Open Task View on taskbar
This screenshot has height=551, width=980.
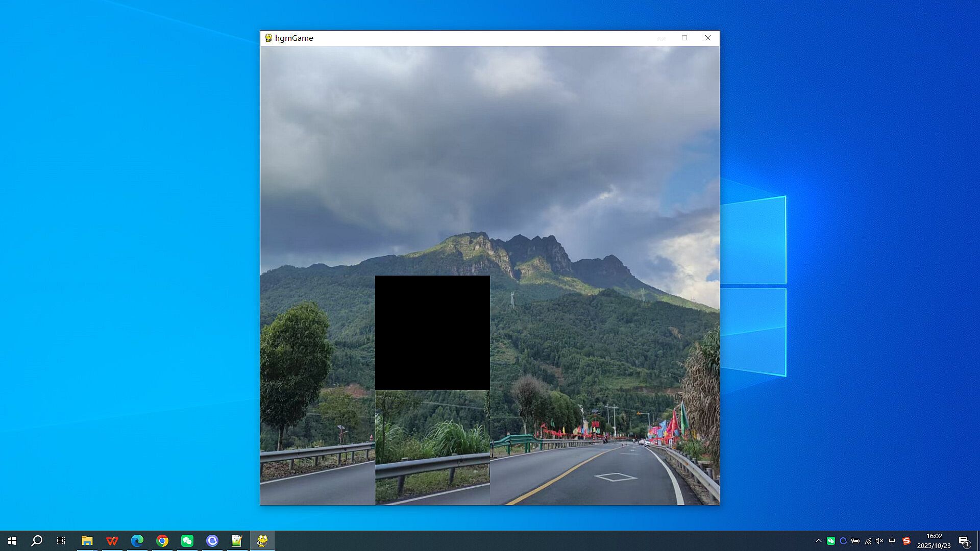click(x=61, y=541)
